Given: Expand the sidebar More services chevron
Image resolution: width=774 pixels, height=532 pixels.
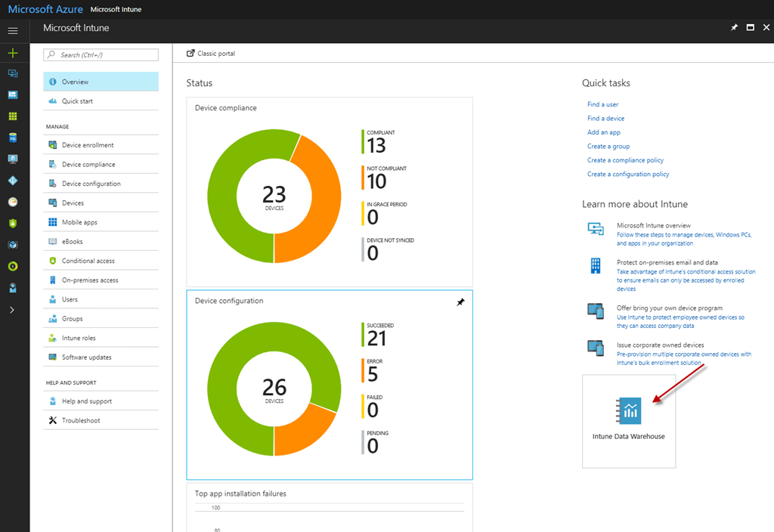Looking at the screenshot, I should pos(12,310).
